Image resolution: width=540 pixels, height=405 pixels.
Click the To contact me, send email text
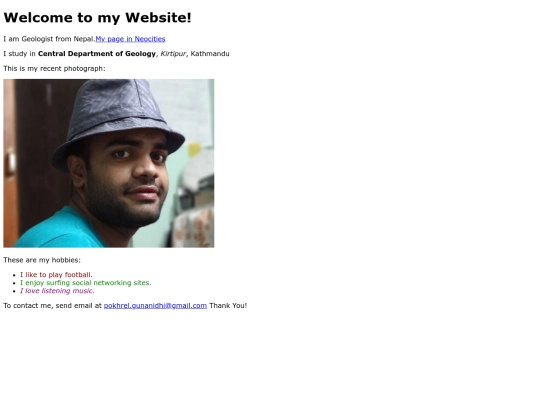point(53,305)
